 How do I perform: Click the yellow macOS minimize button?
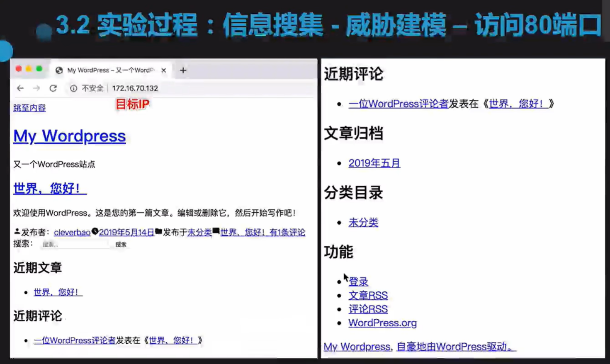point(29,69)
